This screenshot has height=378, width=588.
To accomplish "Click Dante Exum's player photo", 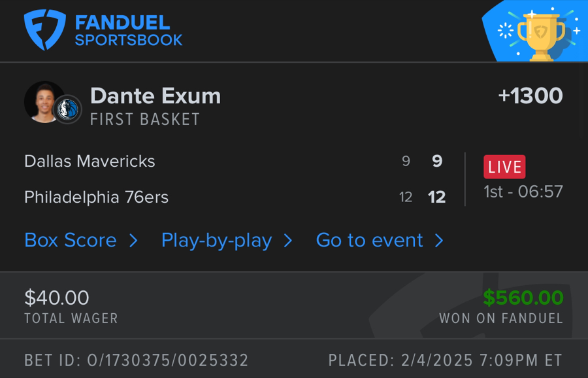I will [x=43, y=102].
